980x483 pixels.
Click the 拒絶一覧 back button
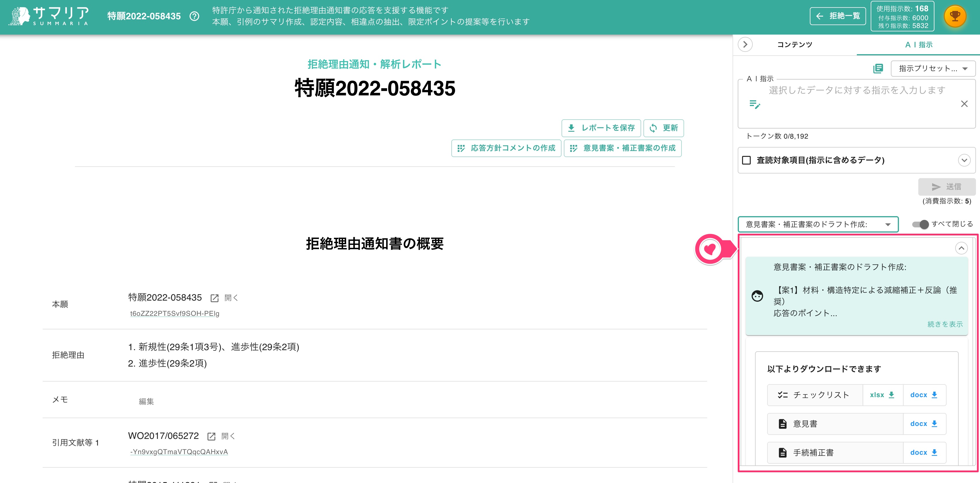click(x=838, y=16)
